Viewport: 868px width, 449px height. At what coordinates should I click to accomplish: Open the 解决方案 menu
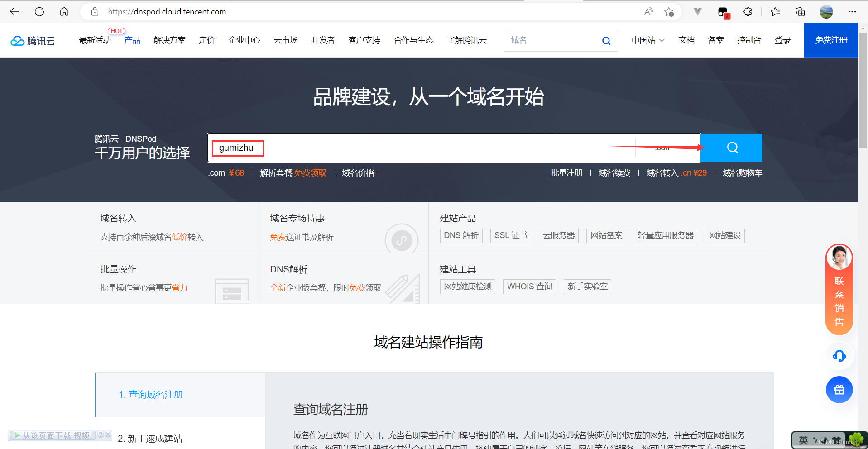click(x=170, y=40)
